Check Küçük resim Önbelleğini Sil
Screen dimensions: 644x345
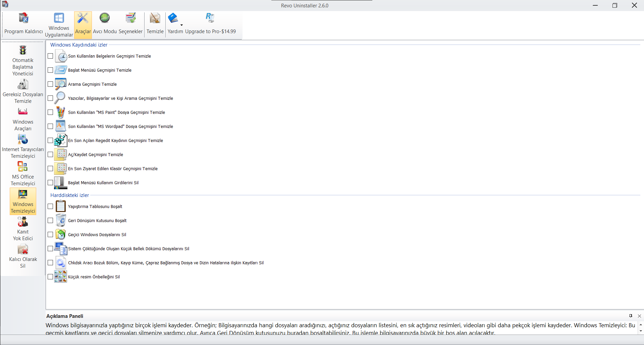point(50,277)
